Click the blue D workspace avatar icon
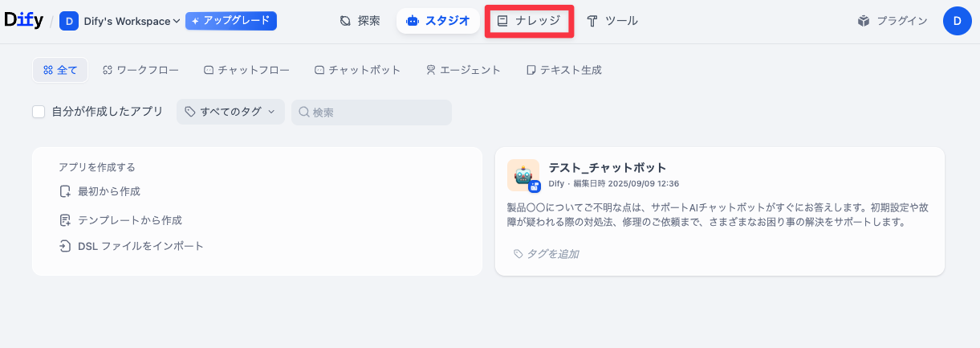The width and height of the screenshot is (980, 348). (69, 21)
